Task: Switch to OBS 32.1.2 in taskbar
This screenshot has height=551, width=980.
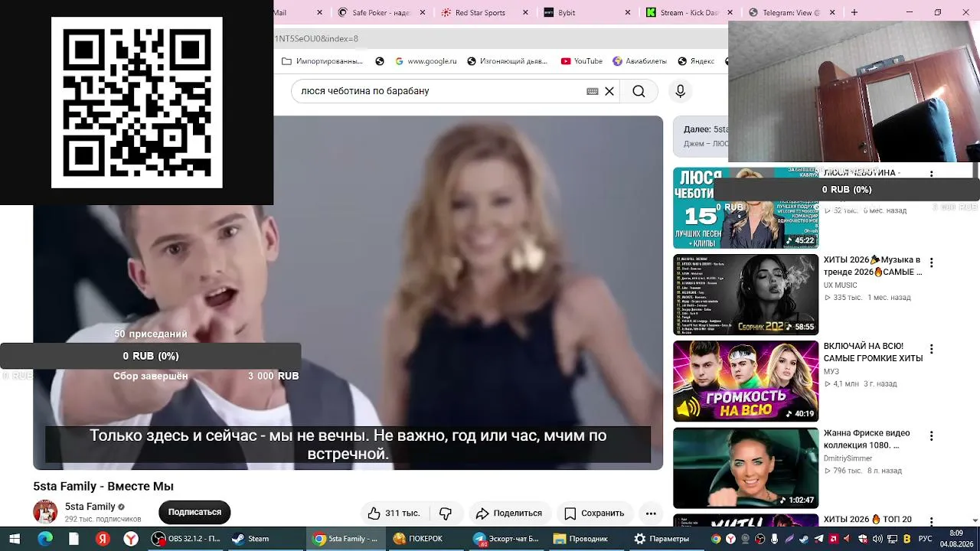Action: coord(187,539)
